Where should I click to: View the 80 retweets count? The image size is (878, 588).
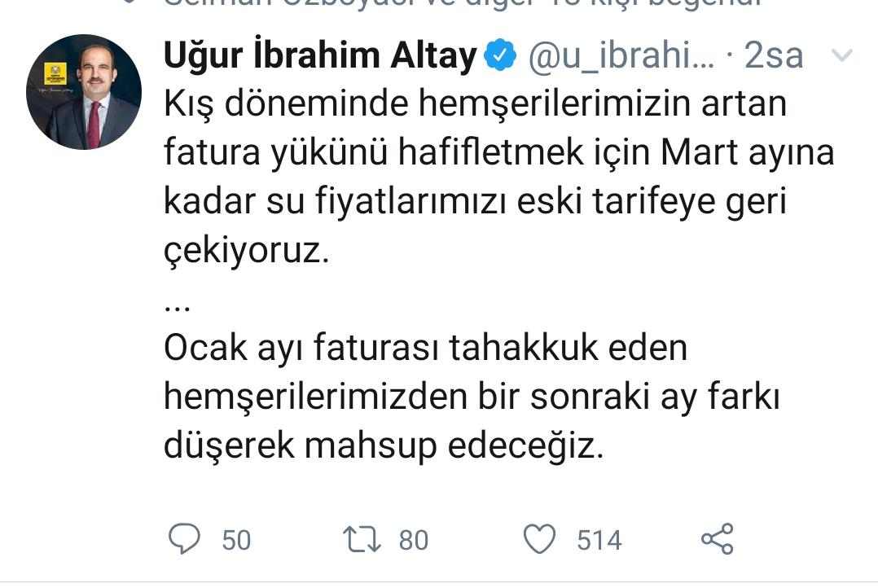pos(413,540)
